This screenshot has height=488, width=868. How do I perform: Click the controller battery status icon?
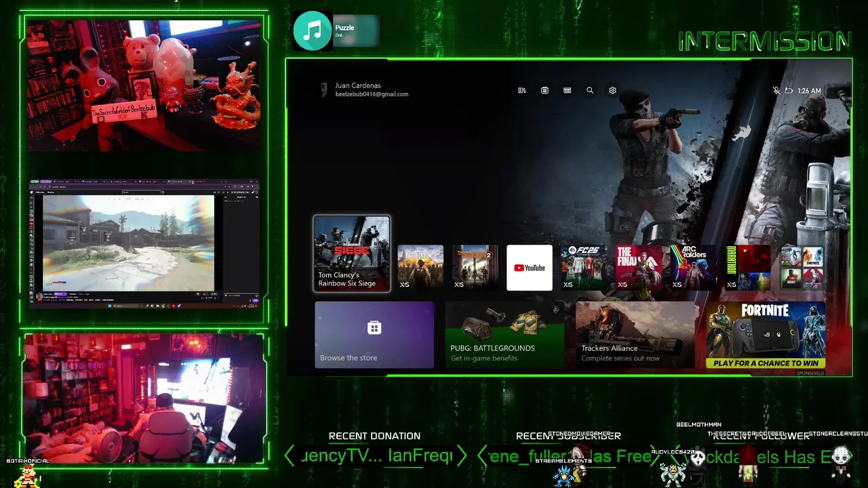[x=789, y=90]
